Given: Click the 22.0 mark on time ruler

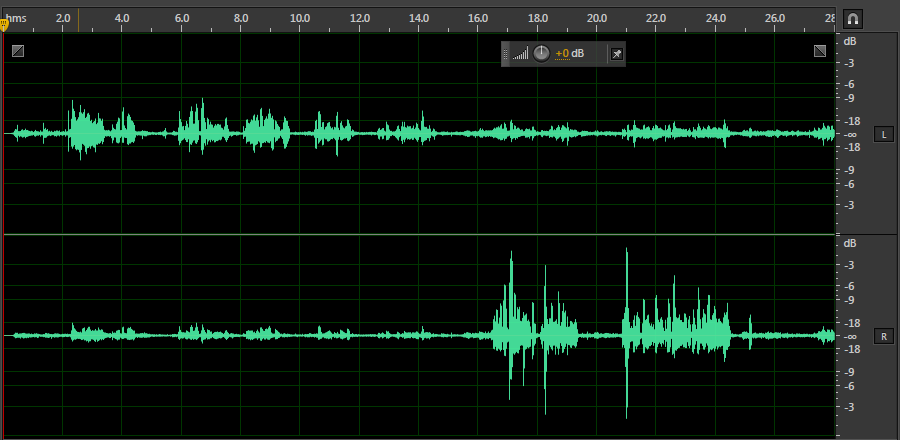Looking at the screenshot, I should coord(656,18).
